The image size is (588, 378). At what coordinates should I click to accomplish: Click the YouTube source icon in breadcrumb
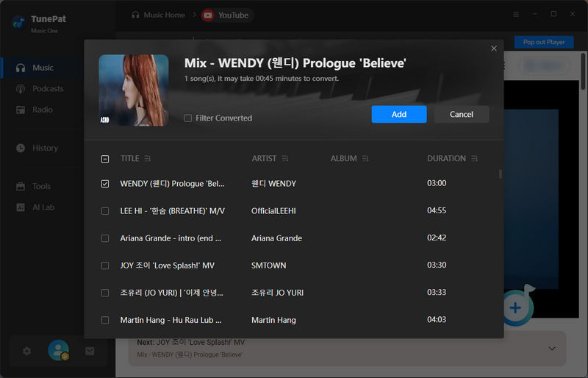coord(208,15)
